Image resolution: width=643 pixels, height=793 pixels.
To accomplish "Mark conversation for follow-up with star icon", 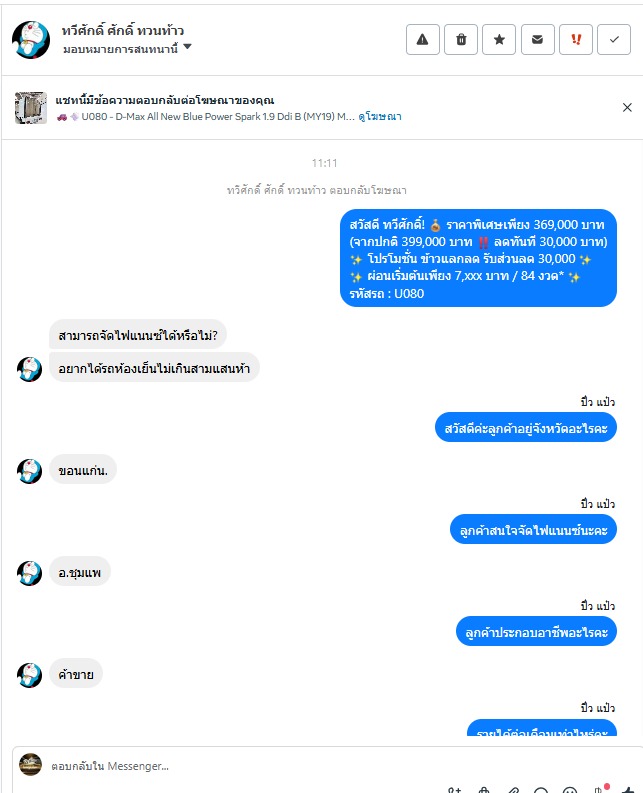I will click(x=499, y=39).
